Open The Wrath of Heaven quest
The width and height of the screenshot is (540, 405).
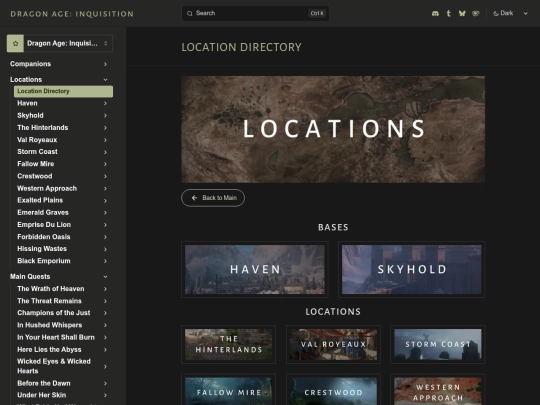coord(51,289)
